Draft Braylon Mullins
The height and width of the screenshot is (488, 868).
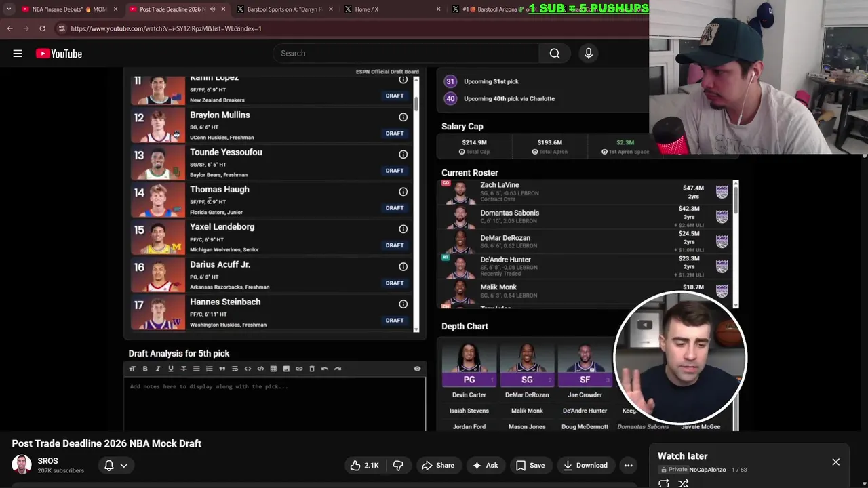395,134
